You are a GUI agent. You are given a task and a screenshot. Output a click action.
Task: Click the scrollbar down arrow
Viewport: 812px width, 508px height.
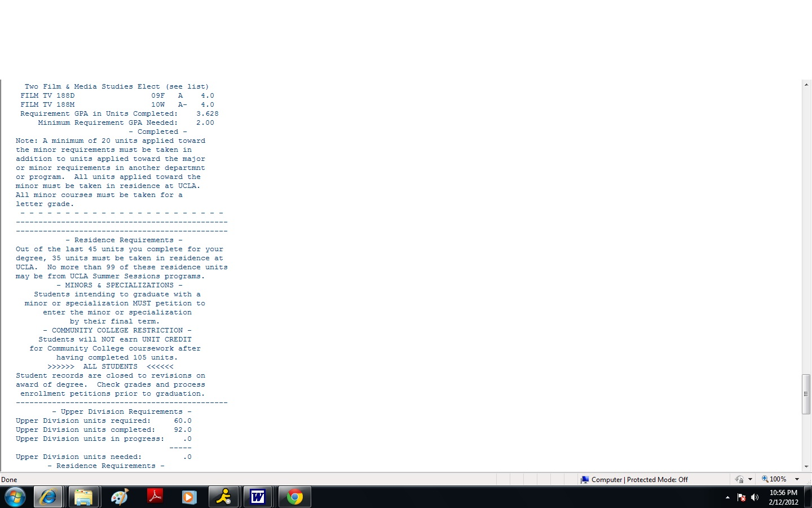coord(806,467)
